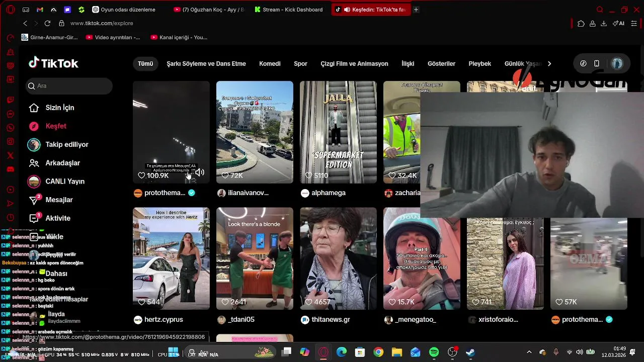Open the Opera easy setup sliders icon

point(634,23)
